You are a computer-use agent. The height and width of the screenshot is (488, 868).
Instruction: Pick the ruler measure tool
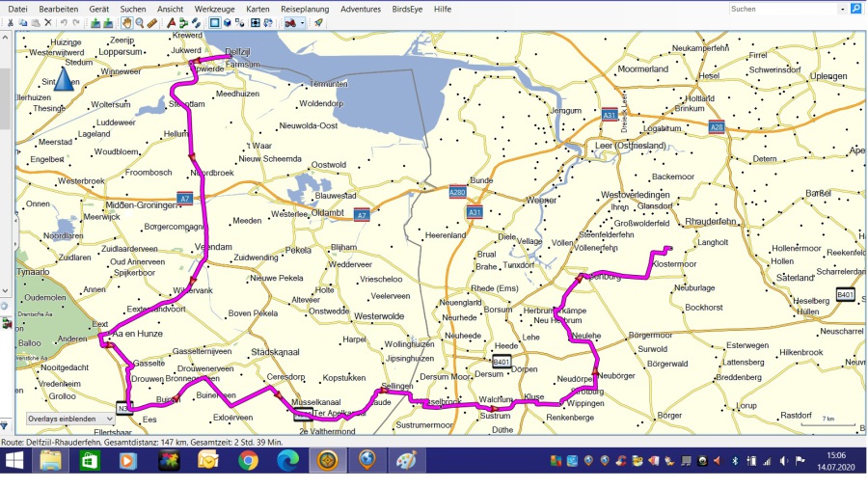151,22
